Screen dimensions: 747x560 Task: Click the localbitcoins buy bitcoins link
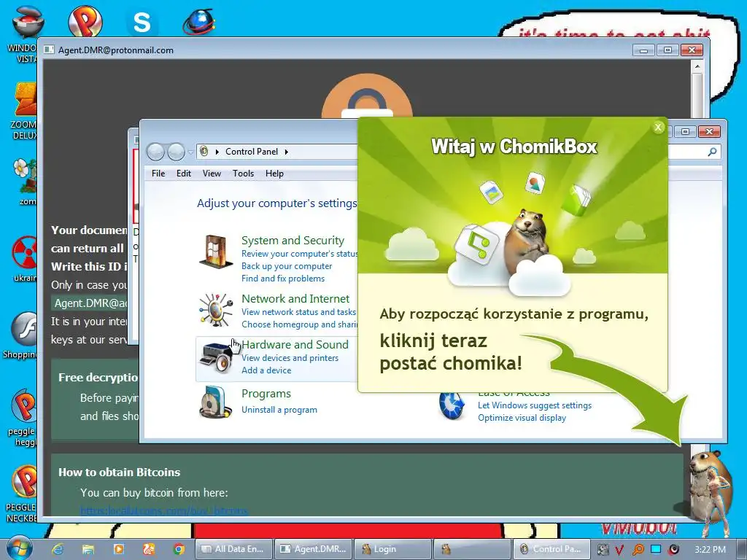[164, 511]
